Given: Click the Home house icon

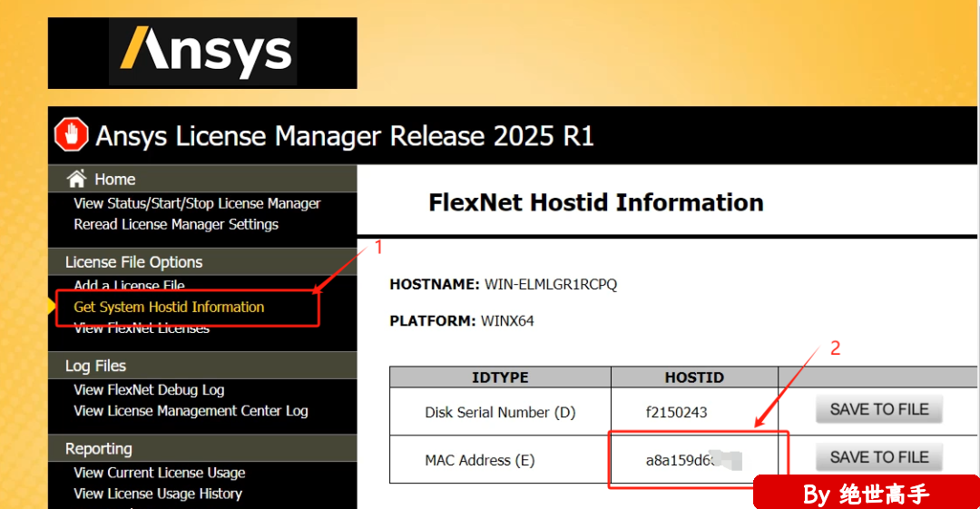Looking at the screenshot, I should click(x=77, y=179).
